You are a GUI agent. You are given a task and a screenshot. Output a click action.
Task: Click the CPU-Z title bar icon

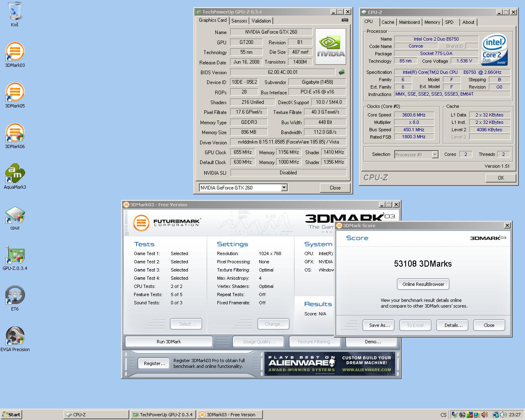(364, 12)
